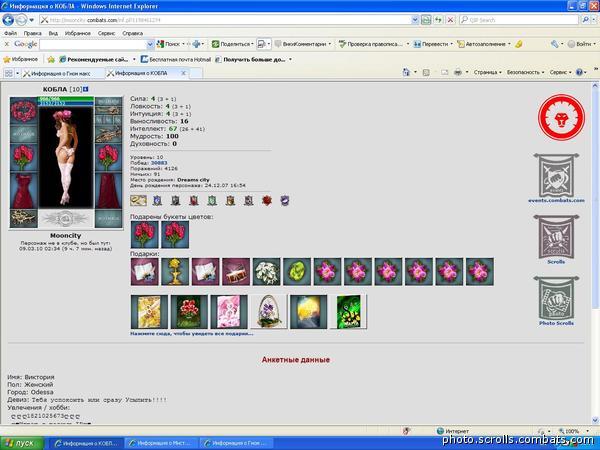Expand the zoom level 100% dropdown

click(x=587, y=431)
